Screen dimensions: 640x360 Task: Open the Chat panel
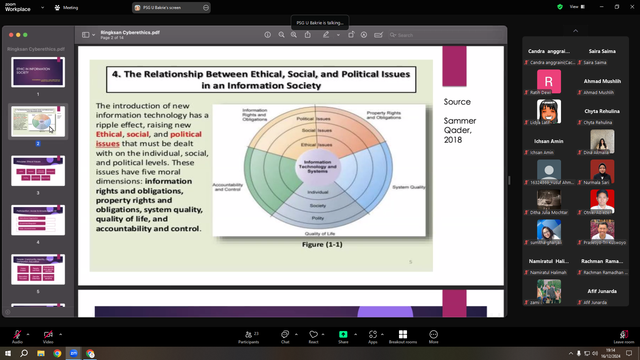285,337
